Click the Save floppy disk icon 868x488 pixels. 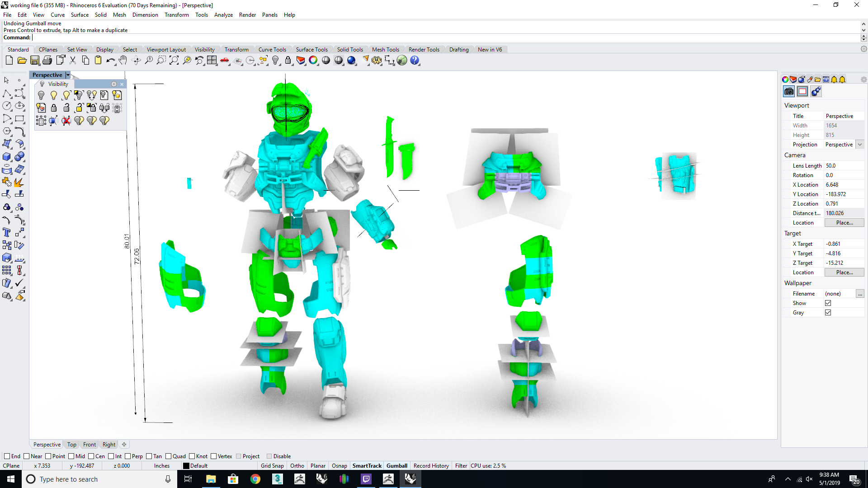tap(35, 61)
